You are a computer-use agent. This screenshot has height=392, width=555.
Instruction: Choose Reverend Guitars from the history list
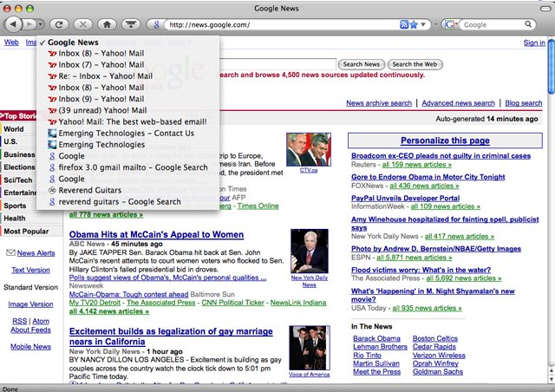click(x=90, y=190)
